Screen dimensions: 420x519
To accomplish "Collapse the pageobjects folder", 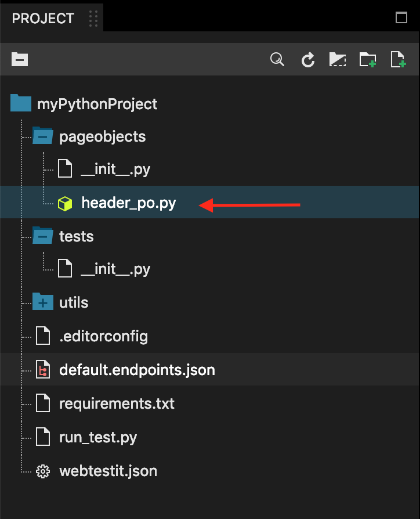I will [x=43, y=136].
